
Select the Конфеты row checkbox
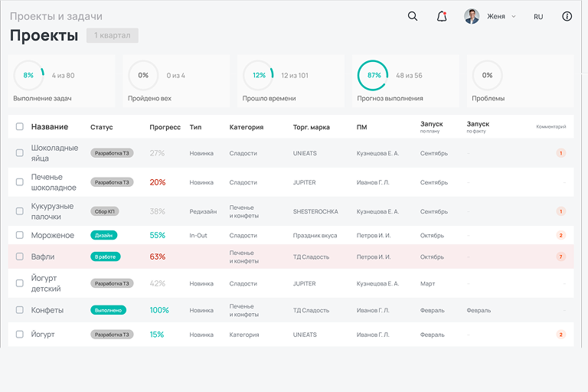(x=20, y=310)
